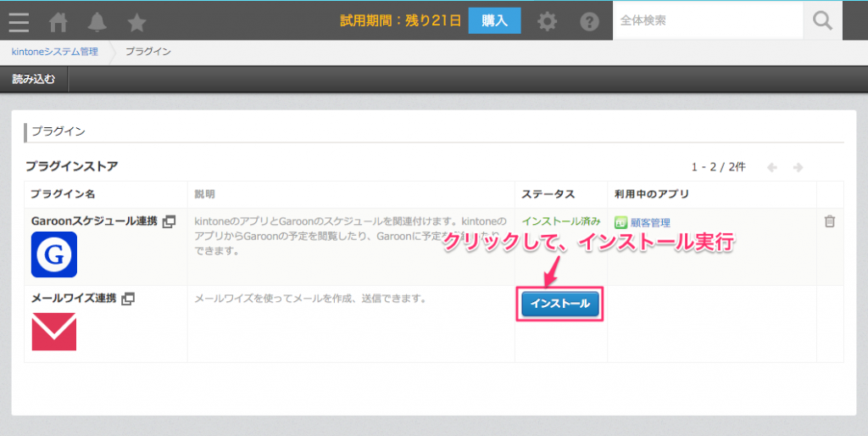Click the 購入 purchase button
This screenshot has width=868, height=436.
[x=494, y=21]
